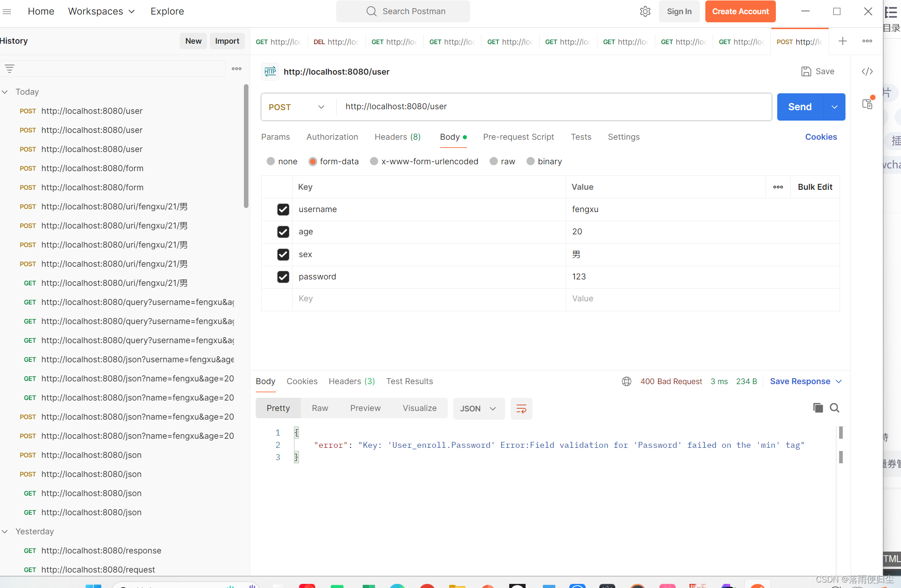The height and width of the screenshot is (588, 901).
Task: Click the history sidebar scrollbar thumb
Action: click(246, 146)
